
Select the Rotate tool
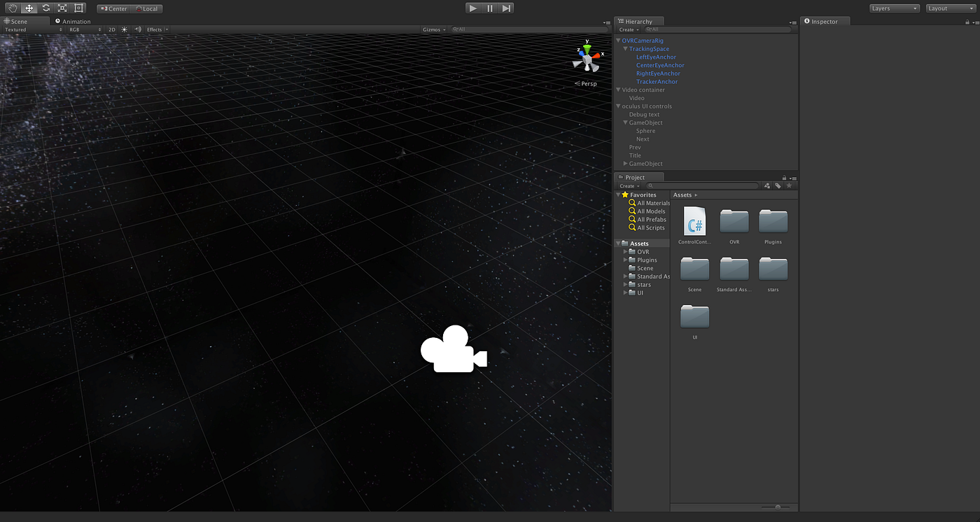click(45, 8)
